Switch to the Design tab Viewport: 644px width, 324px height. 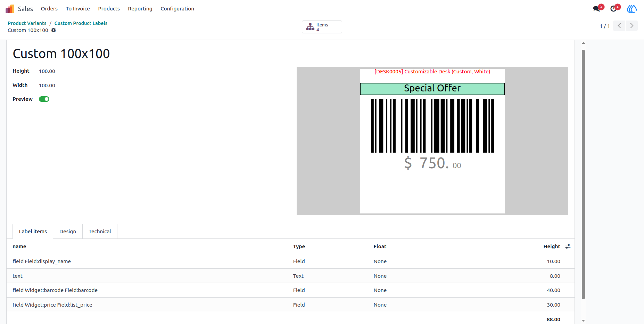click(x=68, y=232)
